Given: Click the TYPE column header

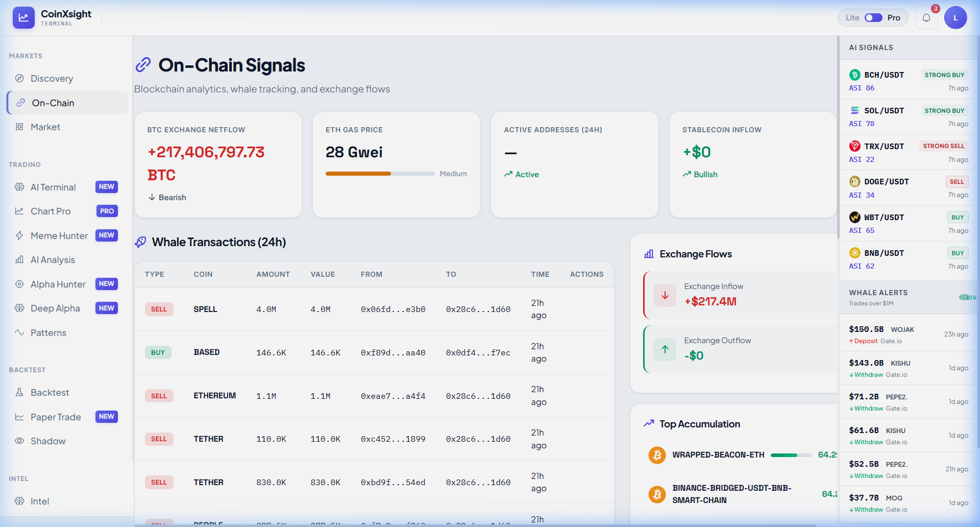Looking at the screenshot, I should point(154,274).
